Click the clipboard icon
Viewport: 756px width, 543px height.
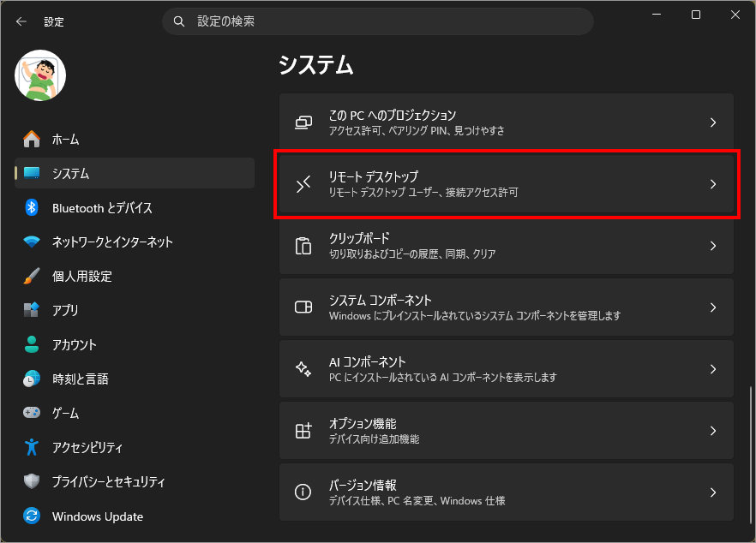coord(303,246)
